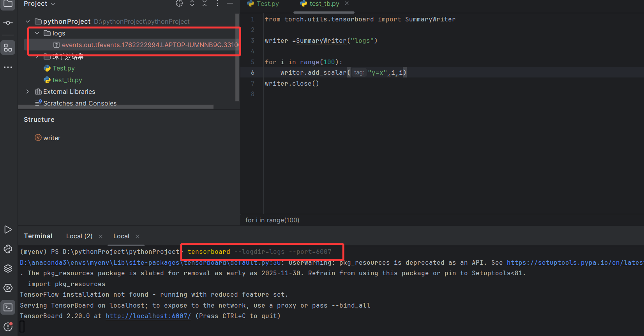644x336 pixels.
Task: Collapse the logs folder
Action: (x=37, y=33)
